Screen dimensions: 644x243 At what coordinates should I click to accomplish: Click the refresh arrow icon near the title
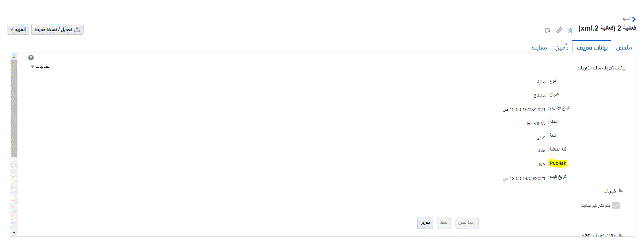coord(547,30)
